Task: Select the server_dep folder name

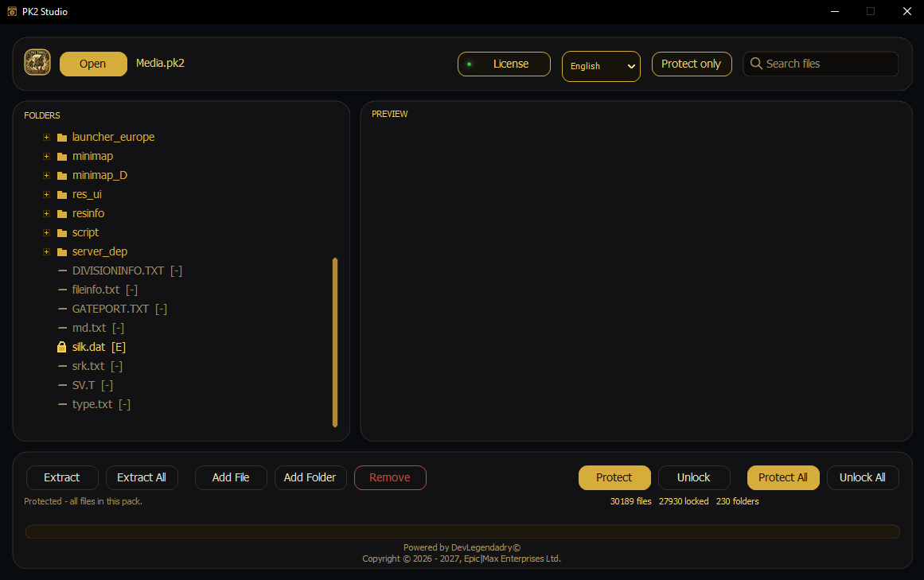Action: [x=99, y=252]
